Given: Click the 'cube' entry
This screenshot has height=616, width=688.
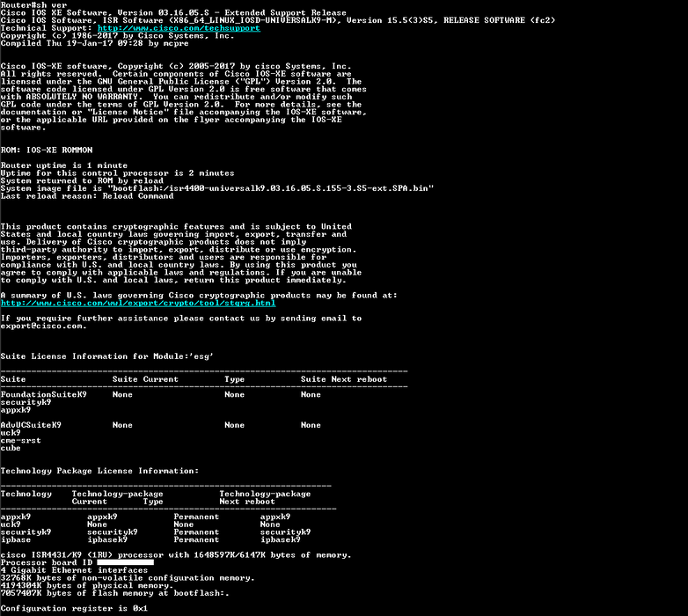Looking at the screenshot, I should [x=11, y=448].
